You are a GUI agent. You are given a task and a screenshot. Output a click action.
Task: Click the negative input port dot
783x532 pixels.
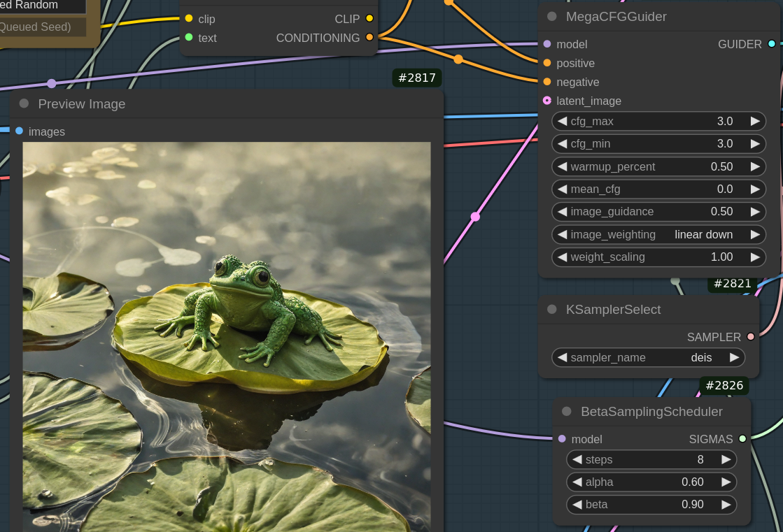pyautogui.click(x=547, y=82)
